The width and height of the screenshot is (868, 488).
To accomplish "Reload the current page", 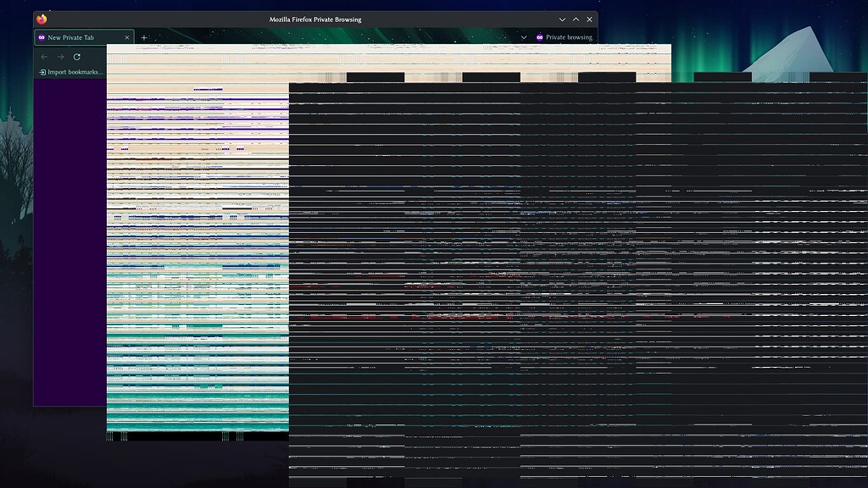I will coord(77,57).
